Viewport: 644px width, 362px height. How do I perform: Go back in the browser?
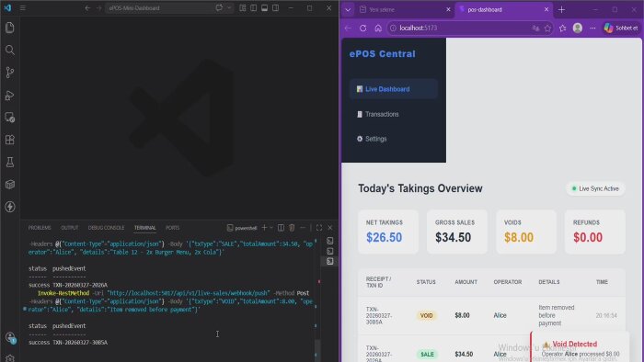click(x=348, y=28)
